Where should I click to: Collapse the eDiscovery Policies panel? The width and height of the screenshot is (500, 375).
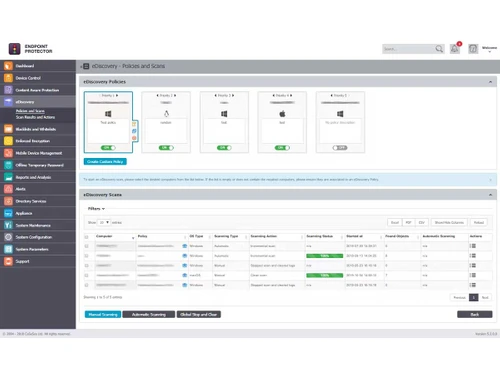tap(490, 82)
